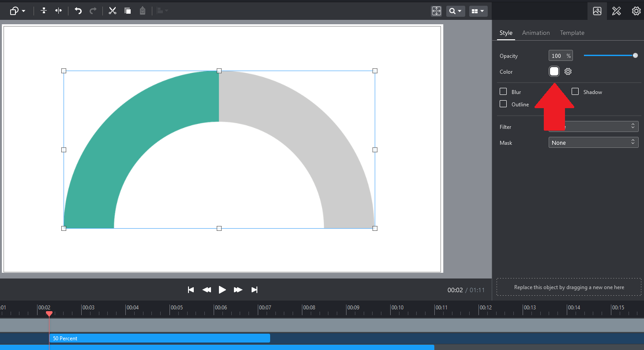Click the 00:05 mark on the timeline ruler
The height and width of the screenshot is (350, 644).
177,307
